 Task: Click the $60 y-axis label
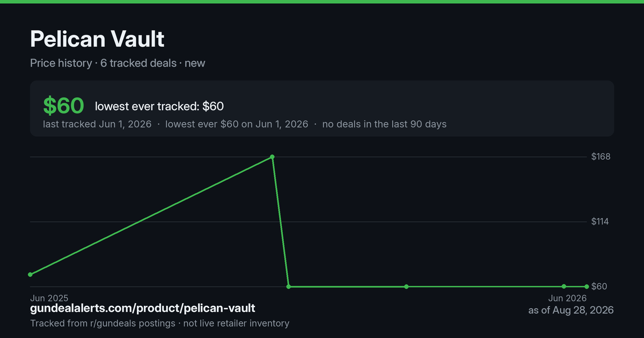point(599,286)
